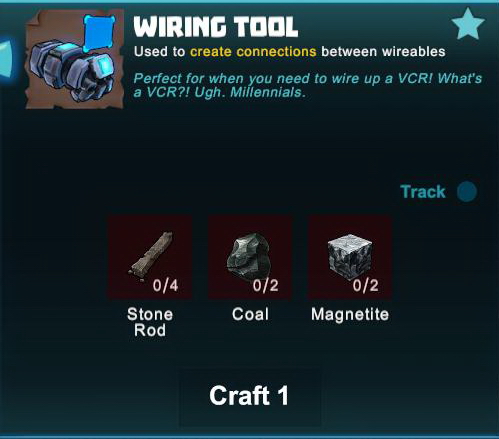499x439 pixels.
Task: Click the Stone Rod name label
Action: [150, 322]
